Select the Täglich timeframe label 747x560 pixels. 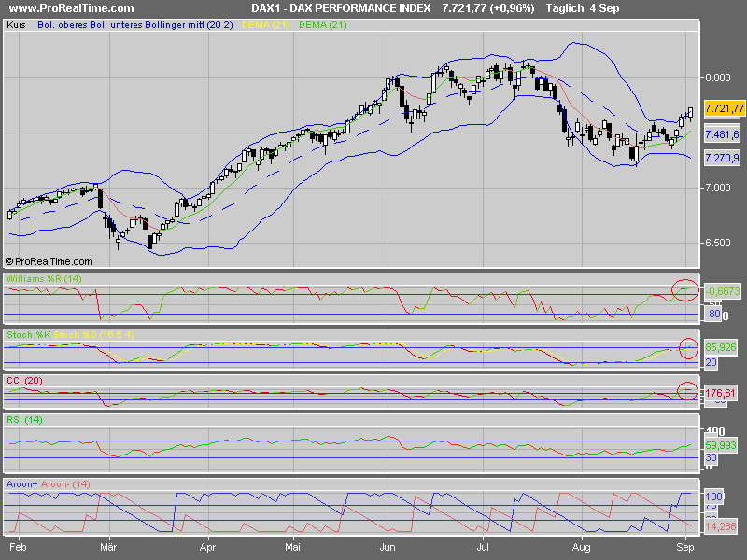click(x=565, y=8)
